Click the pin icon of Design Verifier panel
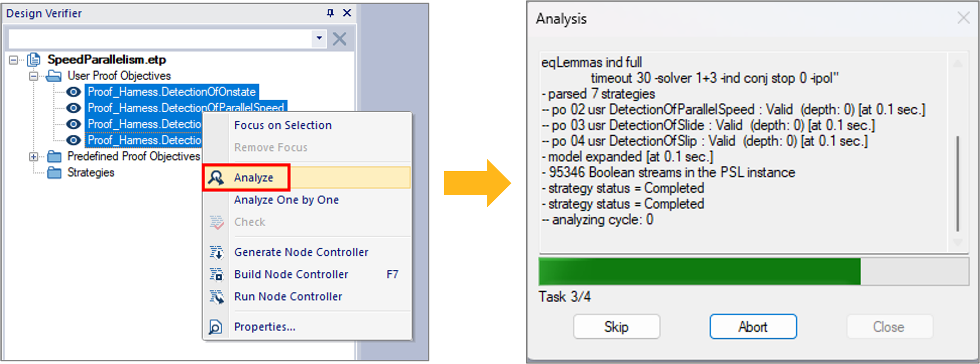 [330, 13]
